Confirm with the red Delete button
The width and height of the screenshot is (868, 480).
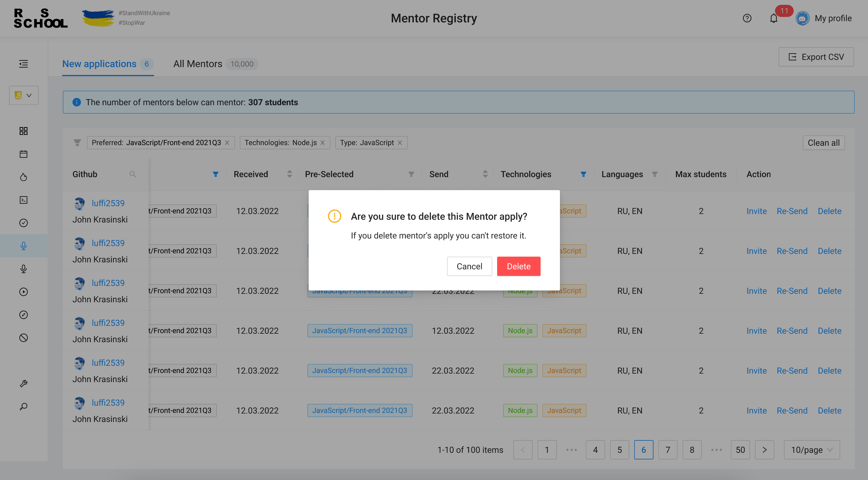click(x=519, y=267)
